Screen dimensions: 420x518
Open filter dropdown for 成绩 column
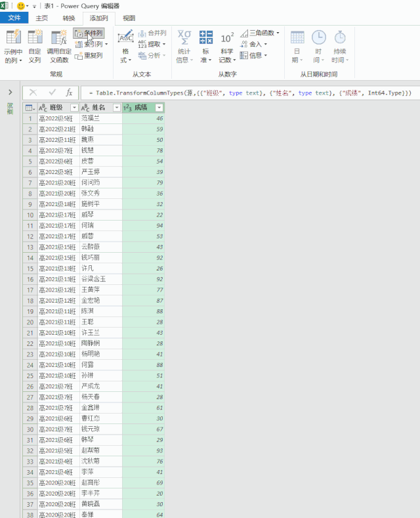159,108
